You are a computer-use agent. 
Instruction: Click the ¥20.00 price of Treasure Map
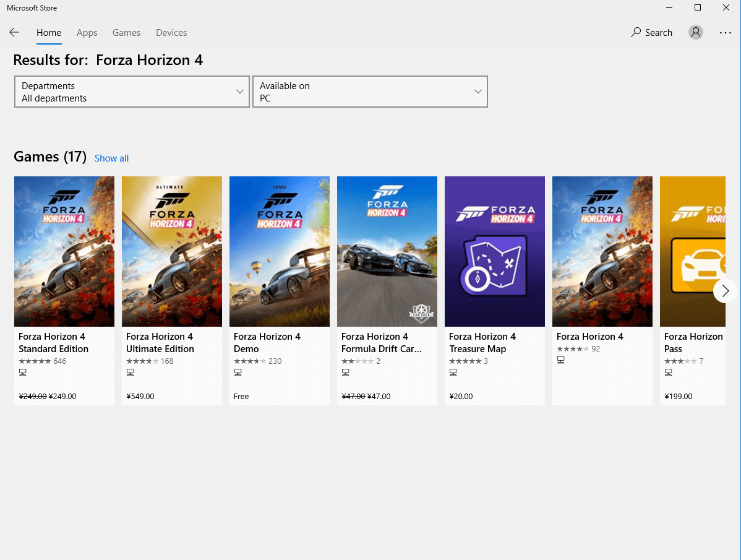point(461,397)
